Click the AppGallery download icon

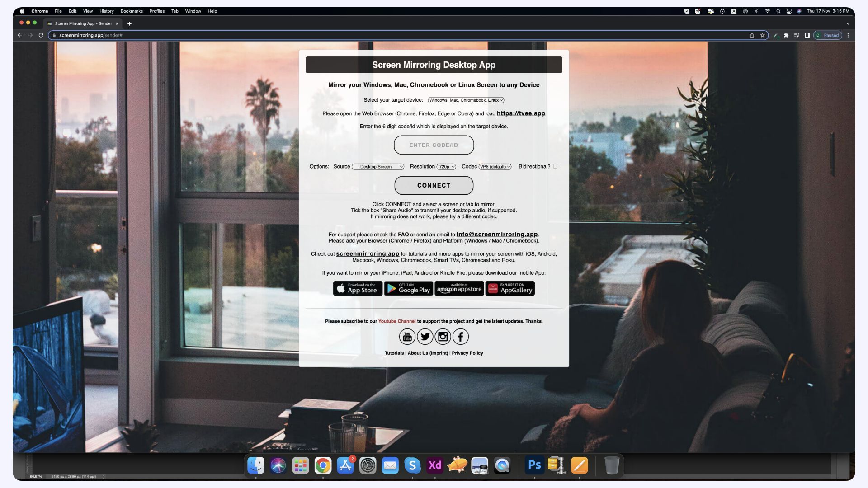[x=510, y=288]
